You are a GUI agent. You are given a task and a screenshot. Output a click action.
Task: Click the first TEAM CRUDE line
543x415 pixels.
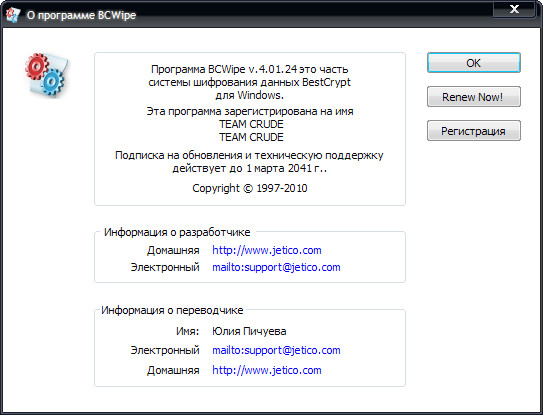pos(251,124)
